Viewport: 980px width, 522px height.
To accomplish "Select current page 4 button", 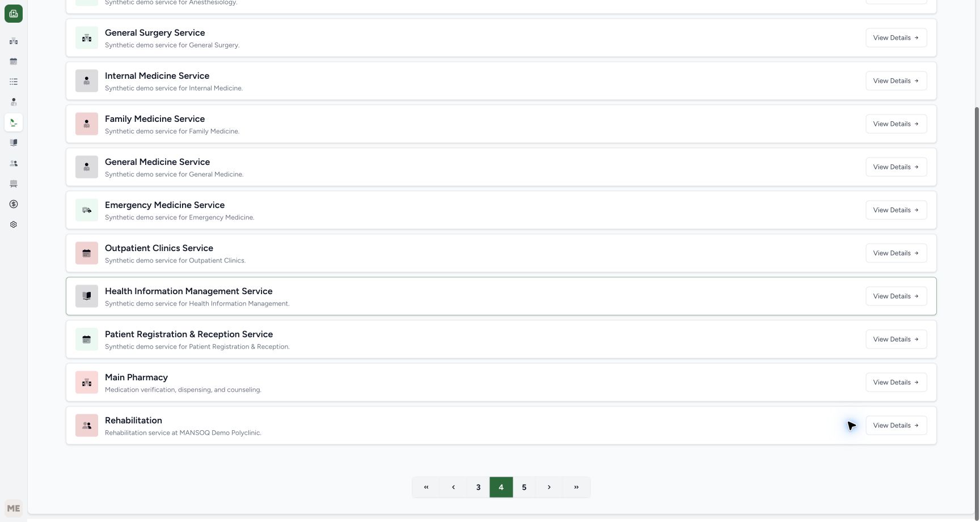I will (501, 487).
